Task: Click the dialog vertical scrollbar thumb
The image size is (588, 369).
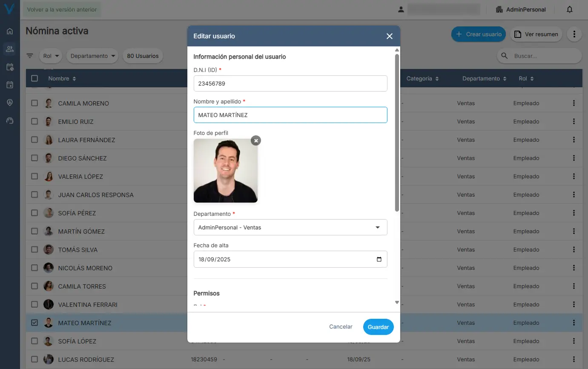Action: pyautogui.click(x=397, y=133)
